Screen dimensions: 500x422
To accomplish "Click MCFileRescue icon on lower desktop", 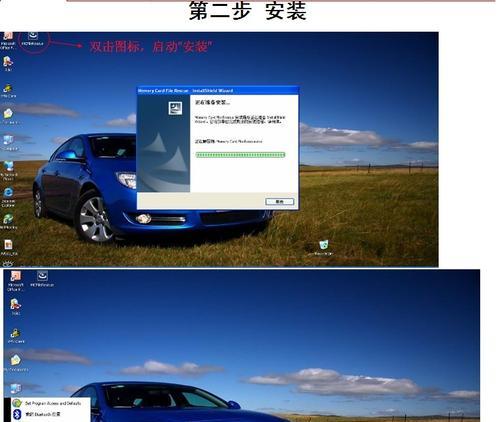I will coord(42,279).
